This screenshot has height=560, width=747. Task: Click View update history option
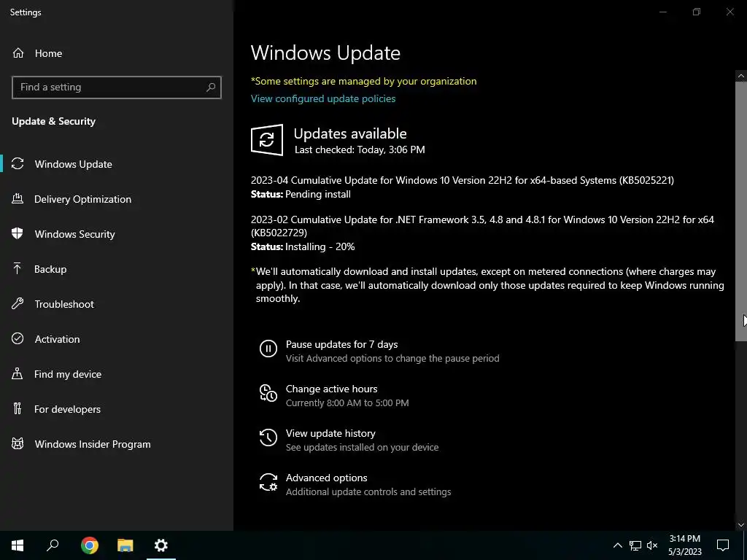pyautogui.click(x=330, y=433)
